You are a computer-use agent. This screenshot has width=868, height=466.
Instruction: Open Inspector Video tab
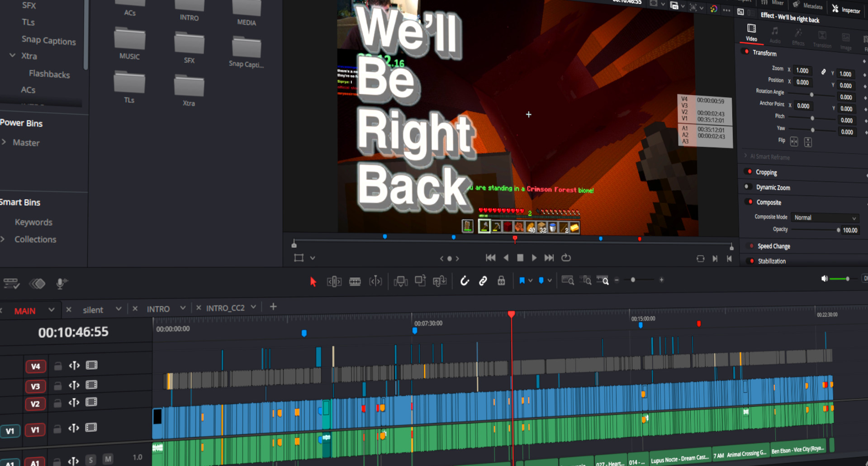point(751,33)
